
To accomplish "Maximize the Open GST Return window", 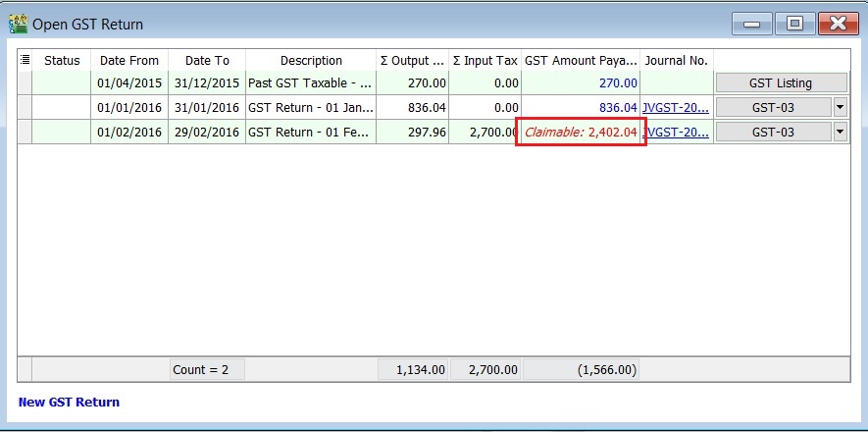I will coord(794,24).
